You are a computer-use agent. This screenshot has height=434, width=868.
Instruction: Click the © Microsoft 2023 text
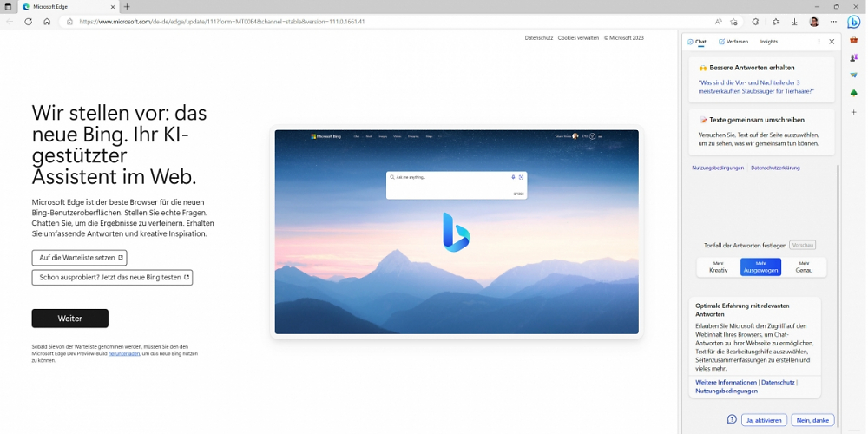click(624, 38)
